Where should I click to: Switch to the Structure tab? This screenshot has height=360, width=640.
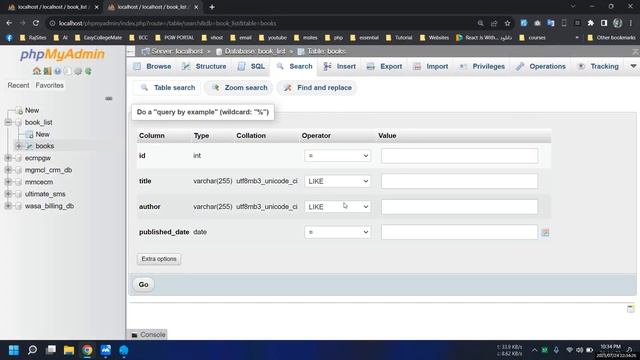click(204, 67)
